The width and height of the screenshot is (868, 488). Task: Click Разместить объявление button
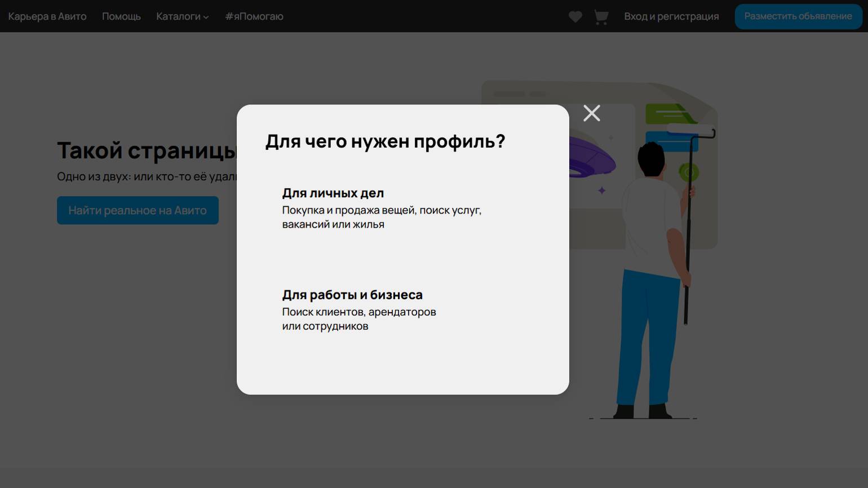pyautogui.click(x=798, y=16)
